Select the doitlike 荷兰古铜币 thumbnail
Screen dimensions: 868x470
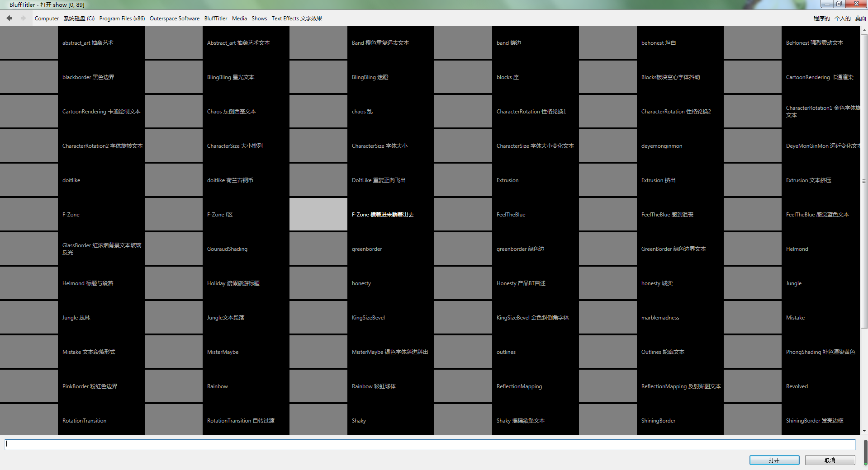[174, 180]
